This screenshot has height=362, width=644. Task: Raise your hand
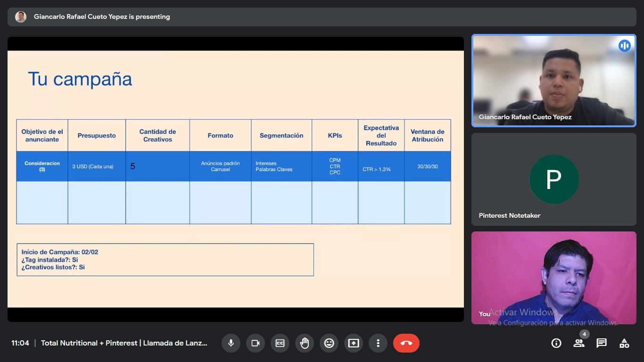(x=305, y=343)
